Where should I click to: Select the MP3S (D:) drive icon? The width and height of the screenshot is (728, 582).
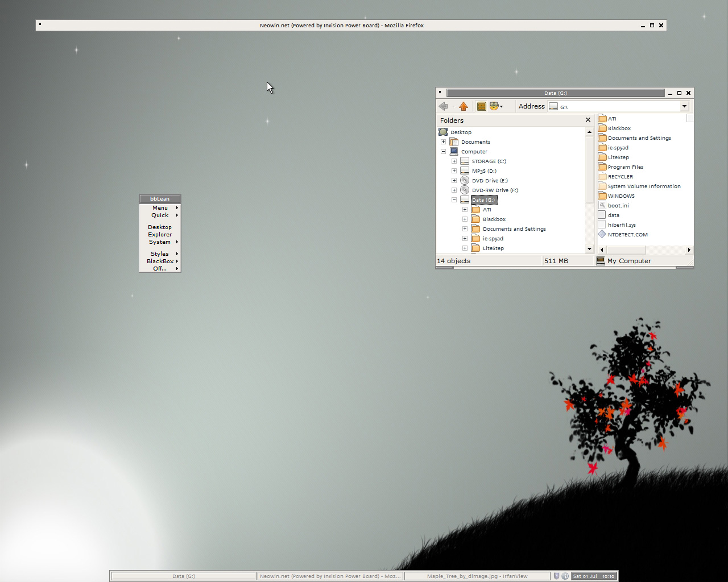pos(465,171)
